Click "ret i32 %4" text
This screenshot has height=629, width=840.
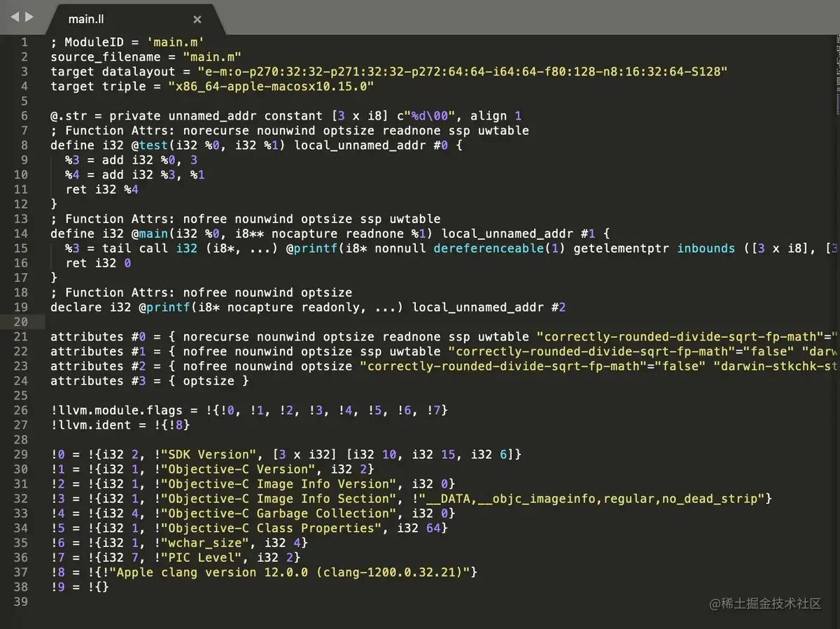(102, 190)
